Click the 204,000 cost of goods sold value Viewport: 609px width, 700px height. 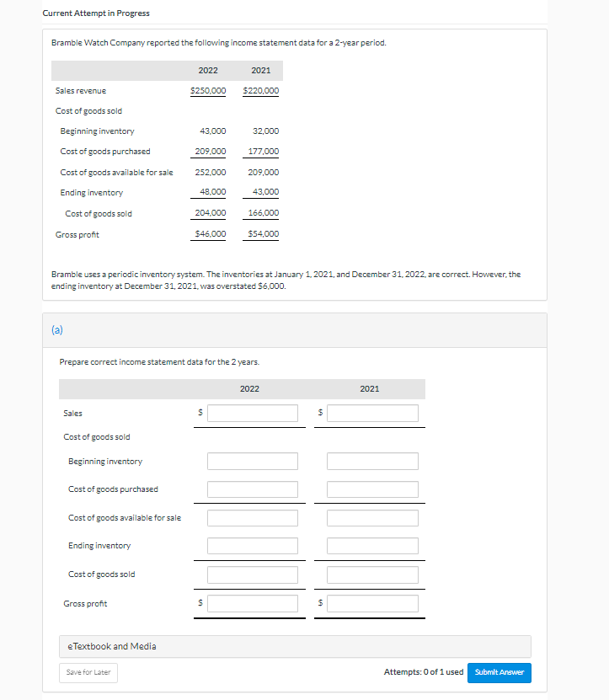(211, 213)
